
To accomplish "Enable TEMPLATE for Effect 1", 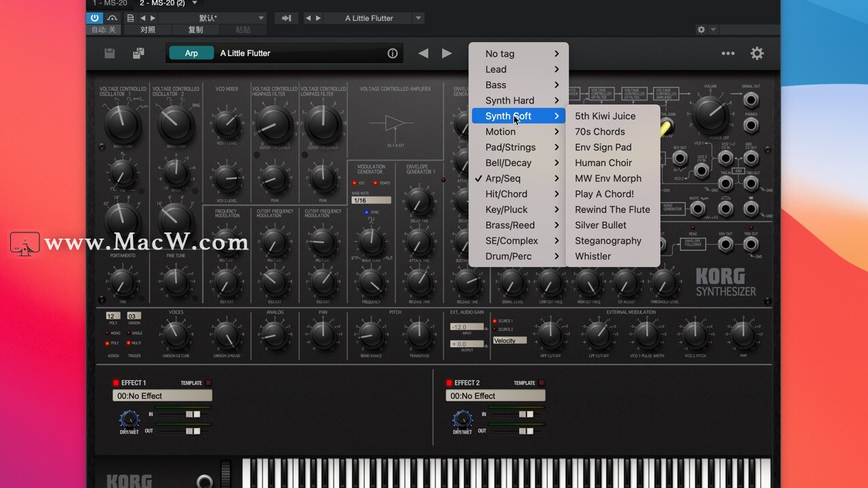I will [x=208, y=383].
